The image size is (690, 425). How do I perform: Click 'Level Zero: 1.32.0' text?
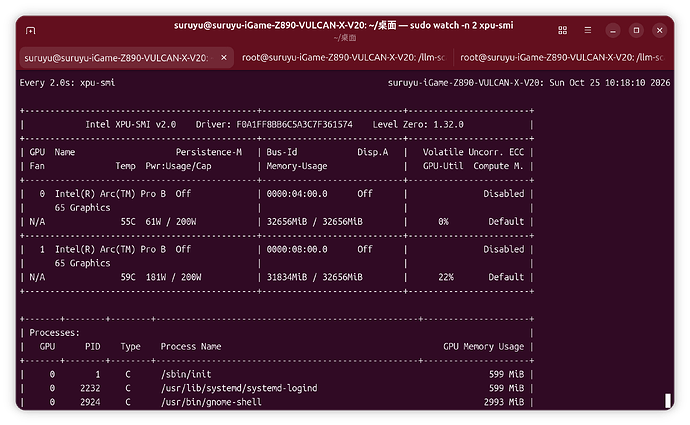pyautogui.click(x=418, y=125)
